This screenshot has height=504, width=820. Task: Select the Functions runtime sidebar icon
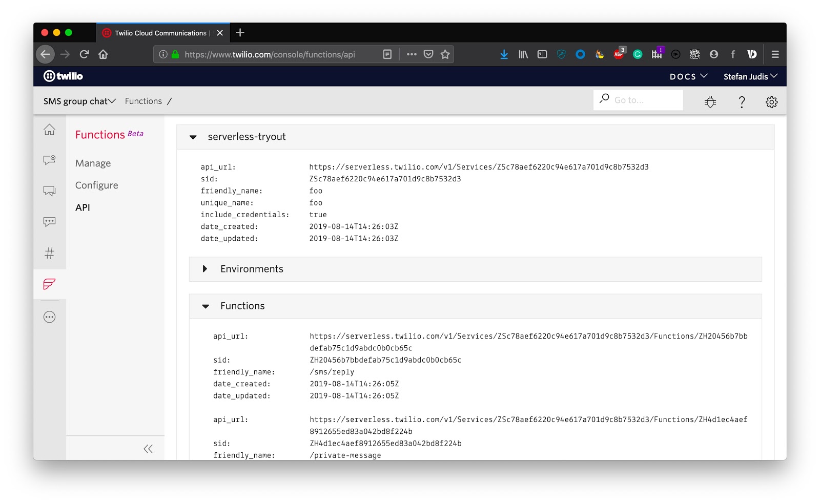[x=50, y=284]
